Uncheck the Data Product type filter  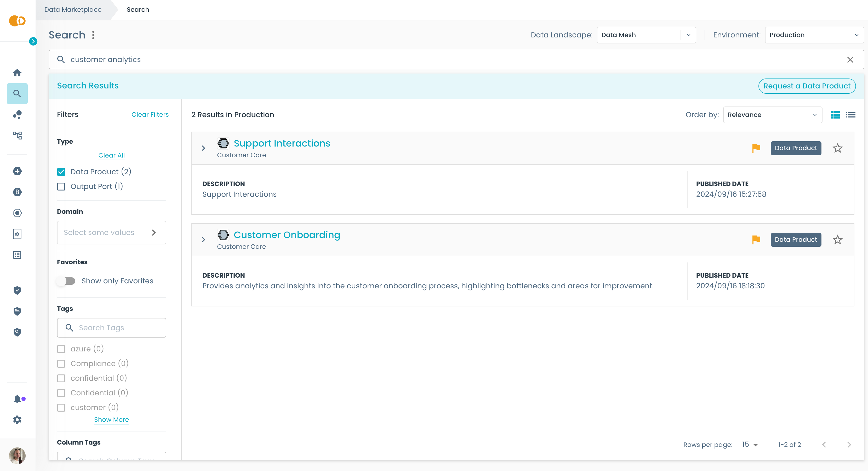[x=61, y=172]
